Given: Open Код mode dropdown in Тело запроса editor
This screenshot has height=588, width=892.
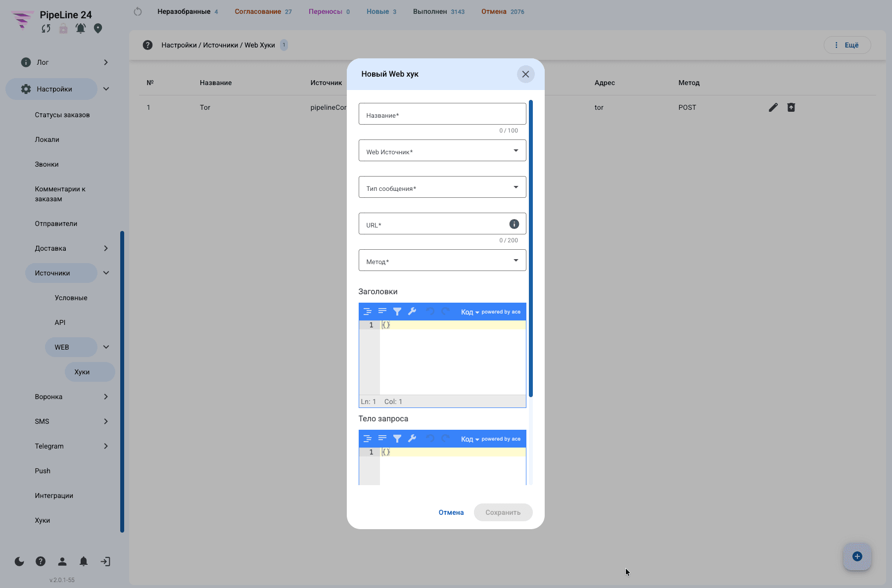Looking at the screenshot, I should point(470,439).
